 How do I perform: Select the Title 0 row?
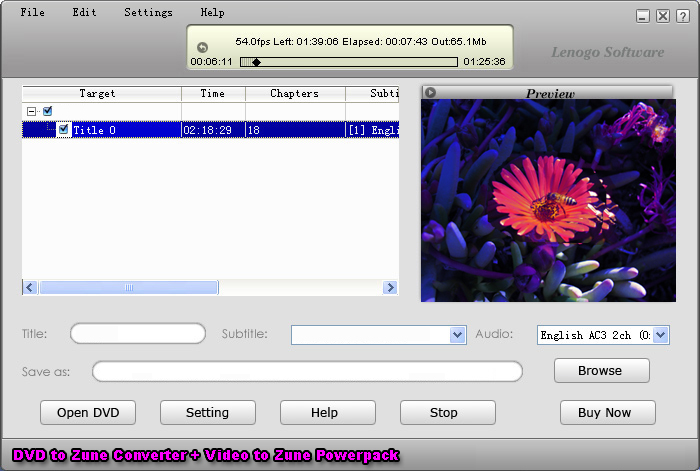point(210,130)
